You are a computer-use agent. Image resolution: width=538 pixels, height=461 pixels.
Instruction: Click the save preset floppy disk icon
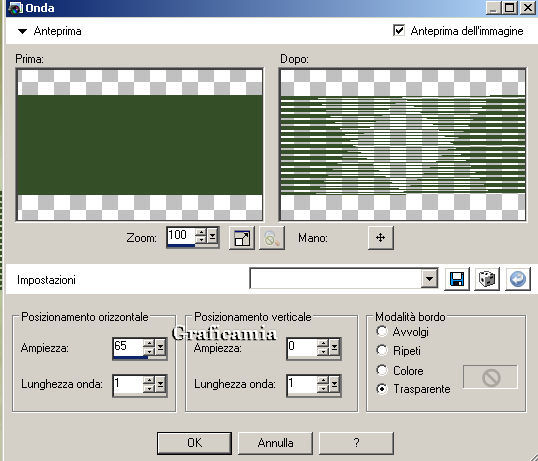point(457,279)
